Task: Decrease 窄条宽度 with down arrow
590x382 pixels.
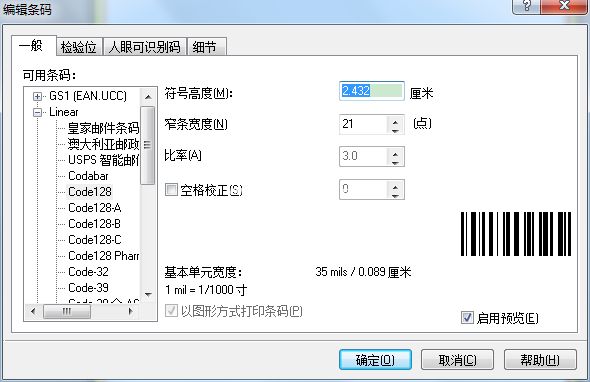Action: coord(395,130)
